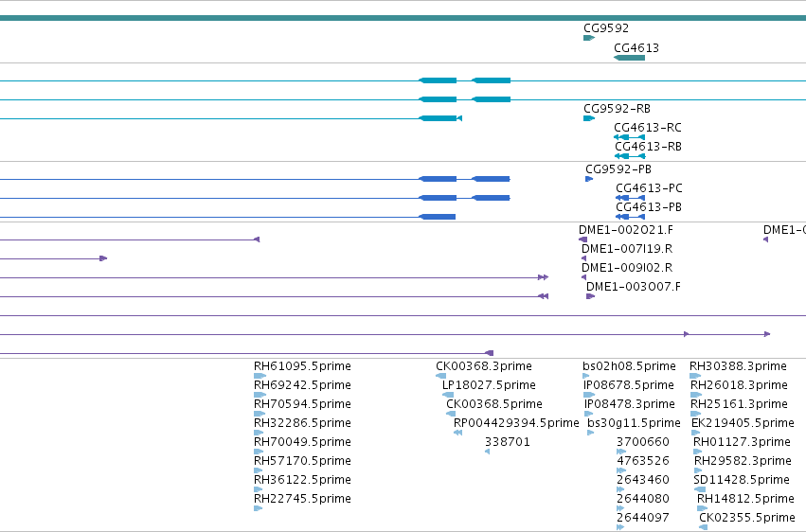This screenshot has width=806, height=532.
Task: Select the RH70594.5prime EST arrow
Action: 260,414
